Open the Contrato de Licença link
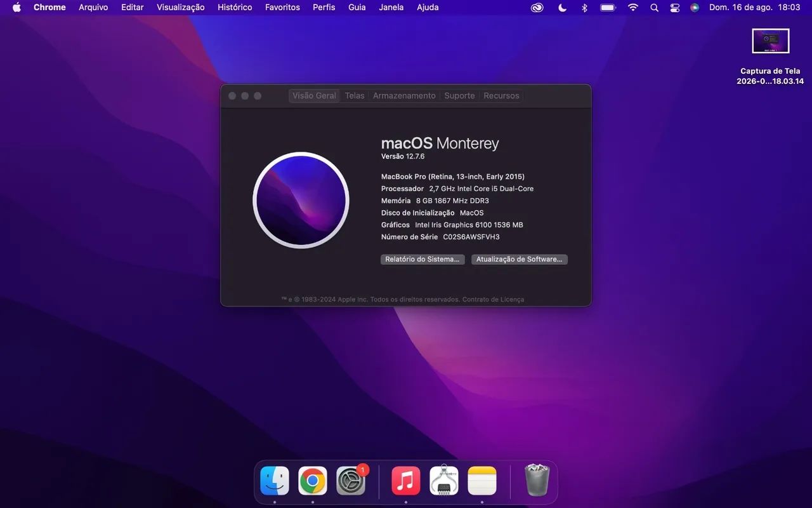The height and width of the screenshot is (508, 812). pos(493,300)
